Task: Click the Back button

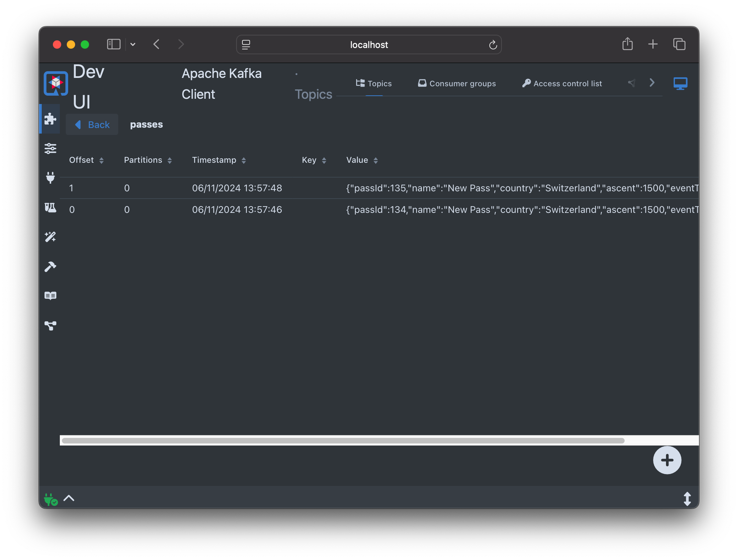Action: point(92,125)
